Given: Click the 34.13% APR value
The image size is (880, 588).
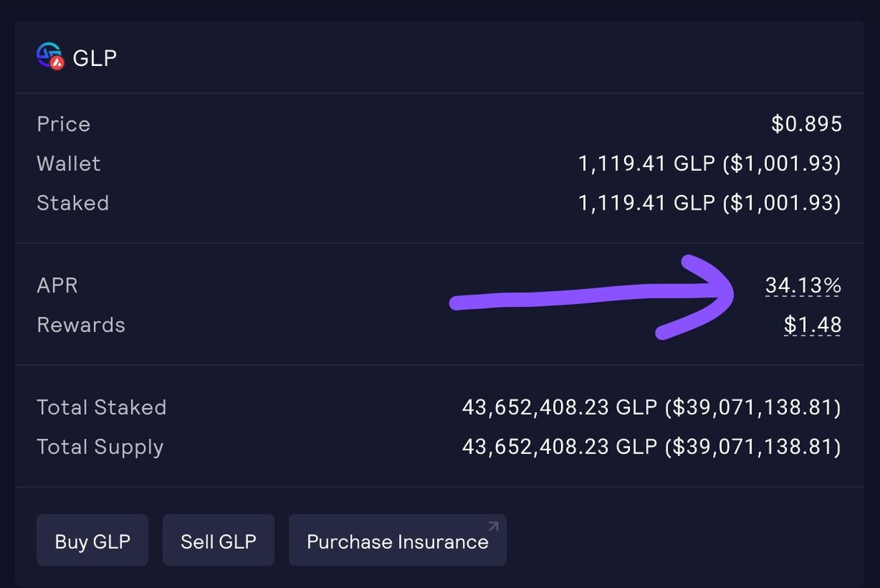Looking at the screenshot, I should pyautogui.click(x=803, y=285).
